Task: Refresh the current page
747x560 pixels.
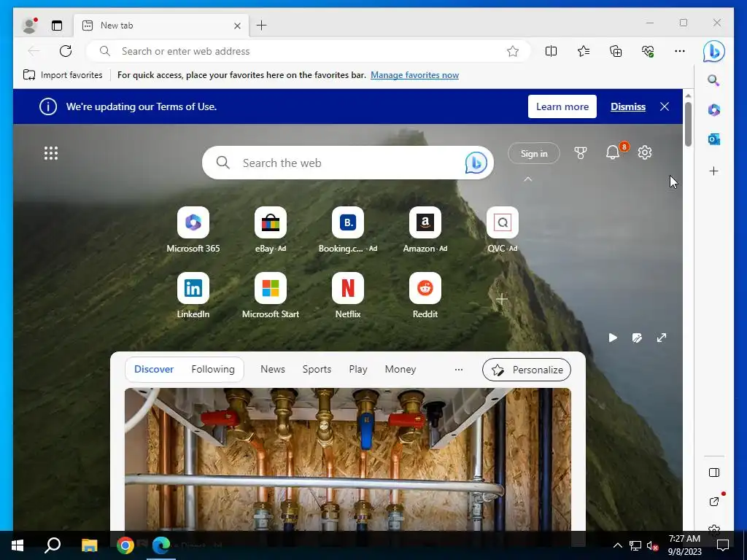Action: [66, 51]
